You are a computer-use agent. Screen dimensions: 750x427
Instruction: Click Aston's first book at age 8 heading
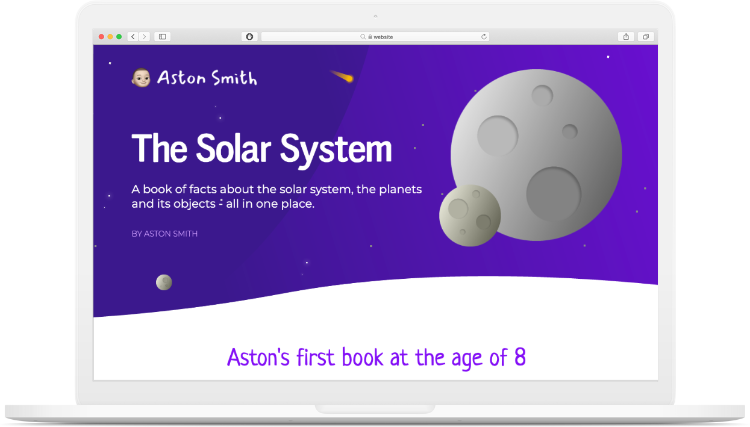click(x=376, y=358)
